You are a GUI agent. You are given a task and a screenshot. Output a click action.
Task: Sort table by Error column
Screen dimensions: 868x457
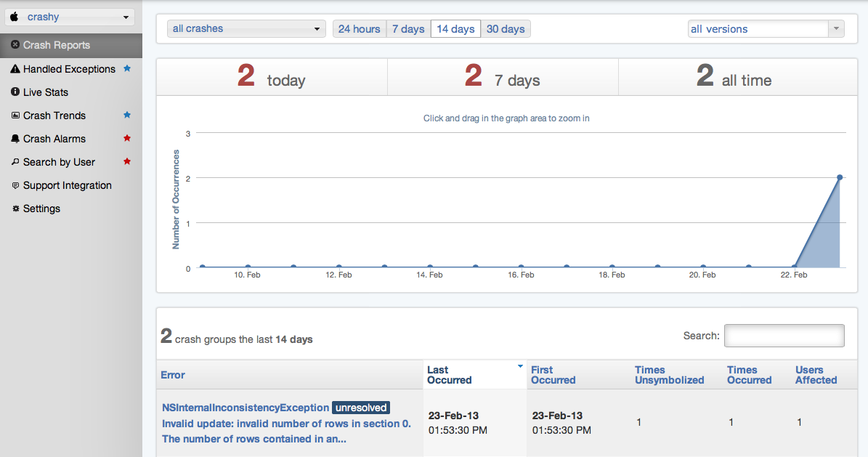click(173, 375)
